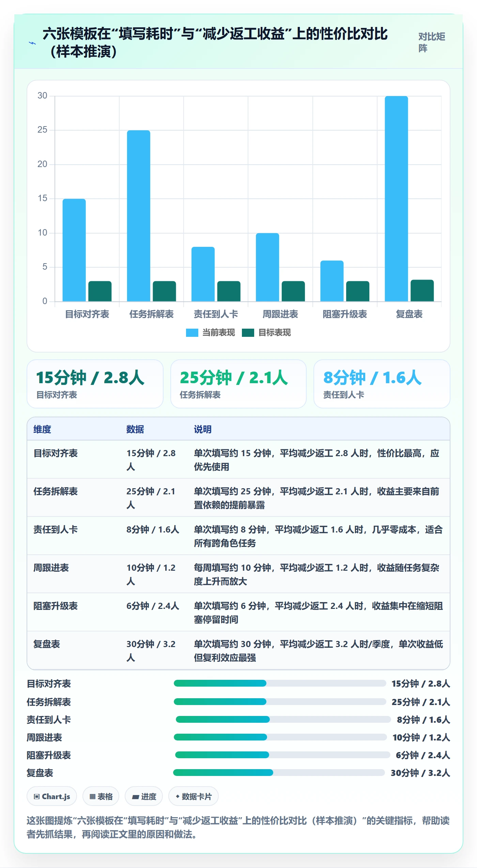Select the 任务拆解表 blue bar in chart
Screen dimensions: 477x868
[138, 216]
